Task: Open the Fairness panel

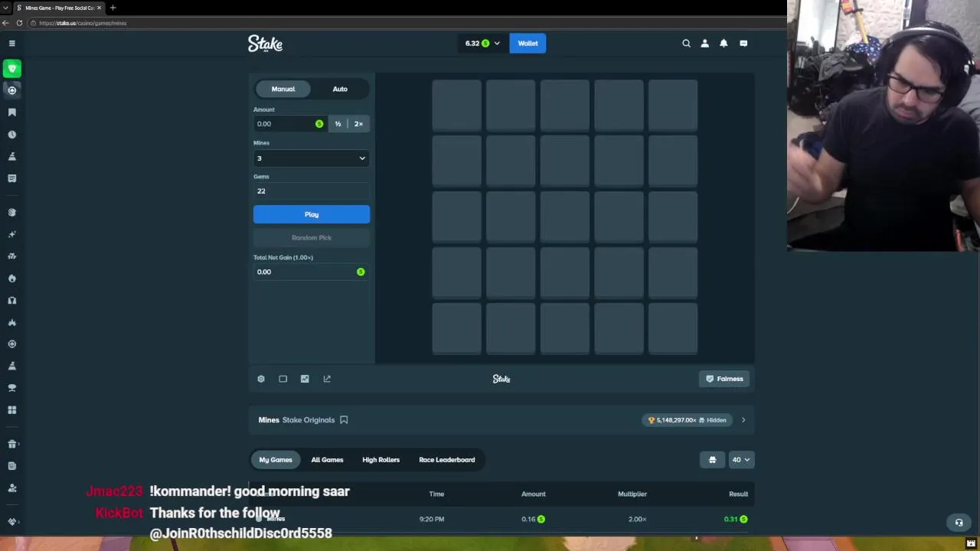Action: pyautogui.click(x=724, y=379)
